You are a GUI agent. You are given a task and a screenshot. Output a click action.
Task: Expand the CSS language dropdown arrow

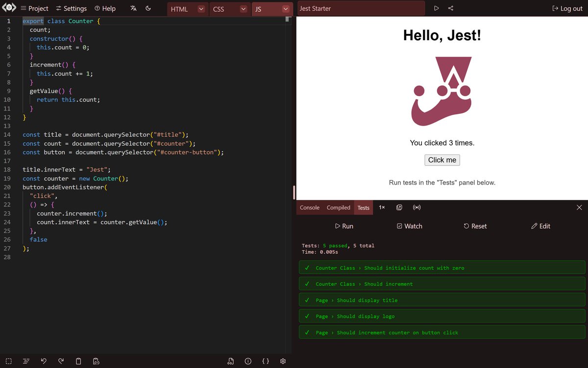pyautogui.click(x=244, y=9)
